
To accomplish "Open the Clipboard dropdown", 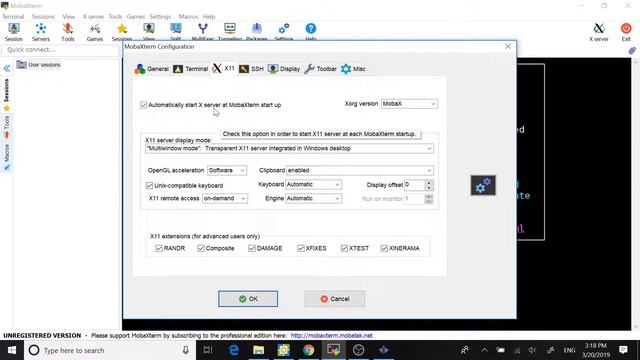I will point(360,170).
